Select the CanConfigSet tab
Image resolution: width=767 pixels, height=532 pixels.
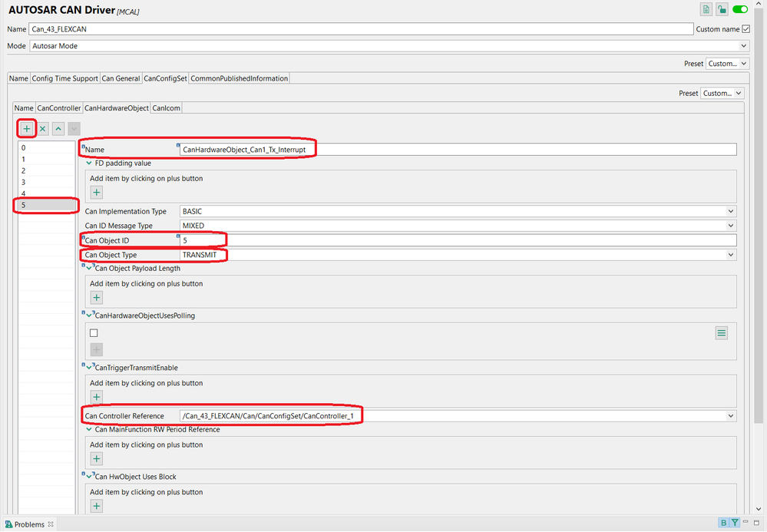[x=165, y=78]
